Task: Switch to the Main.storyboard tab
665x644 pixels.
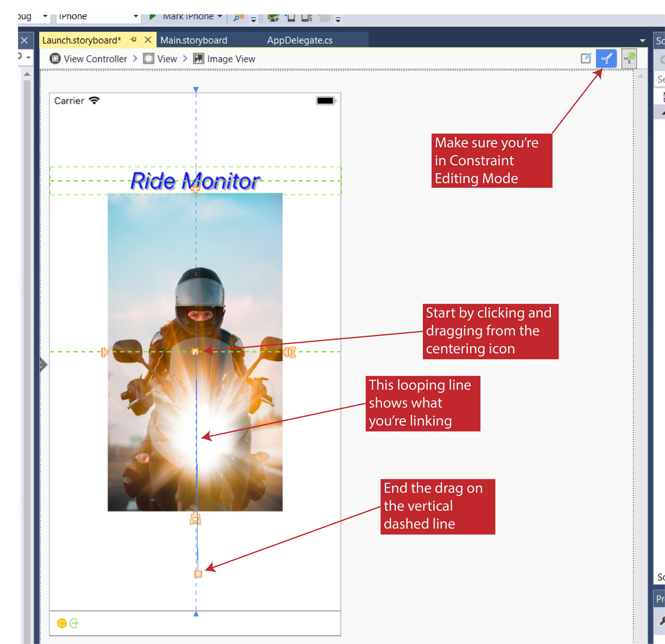Action: click(194, 40)
